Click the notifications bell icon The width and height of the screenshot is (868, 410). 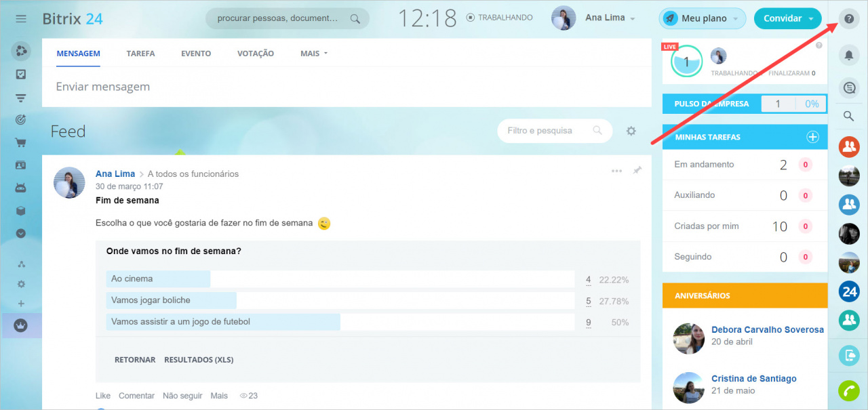coord(848,55)
